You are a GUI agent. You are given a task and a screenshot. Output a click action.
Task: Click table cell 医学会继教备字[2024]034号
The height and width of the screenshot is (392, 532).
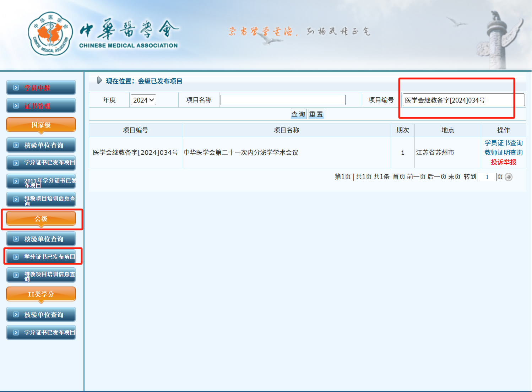(135, 152)
